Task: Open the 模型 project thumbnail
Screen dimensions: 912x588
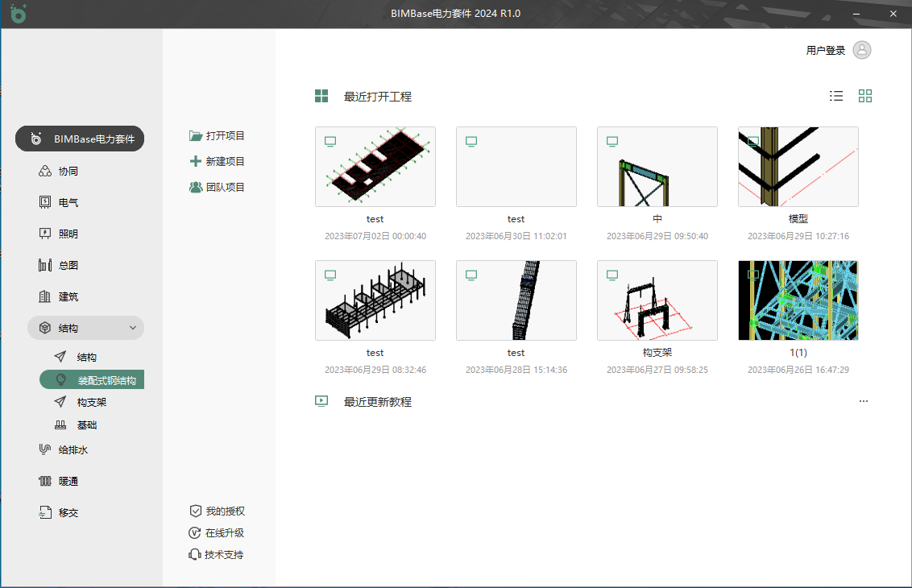Action: point(798,167)
